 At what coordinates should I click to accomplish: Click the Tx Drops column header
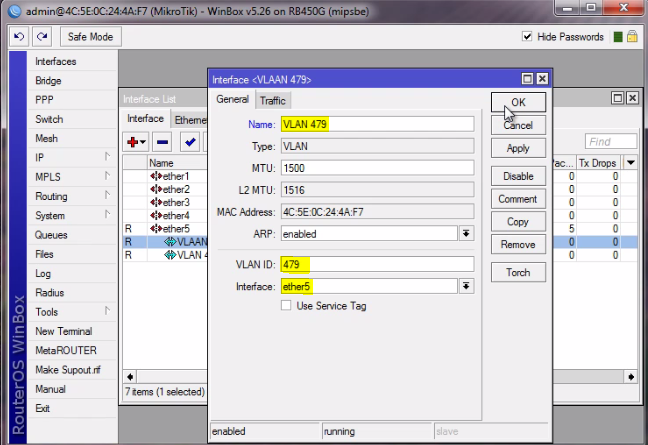(x=598, y=163)
